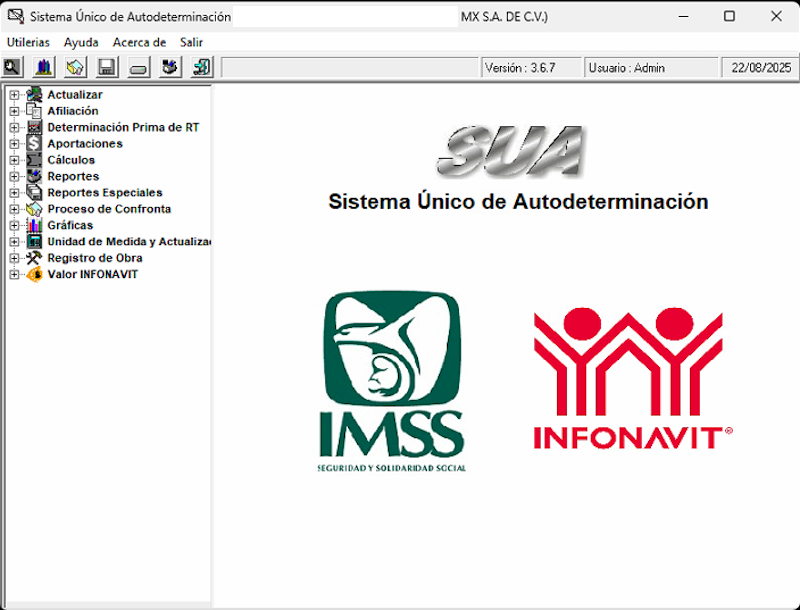Expand the Reportes tree node

pos(14,176)
